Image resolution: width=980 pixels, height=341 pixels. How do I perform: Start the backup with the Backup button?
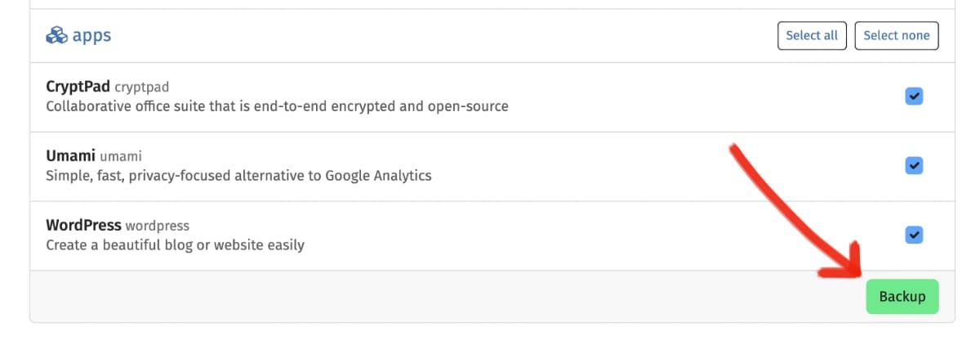(x=902, y=297)
